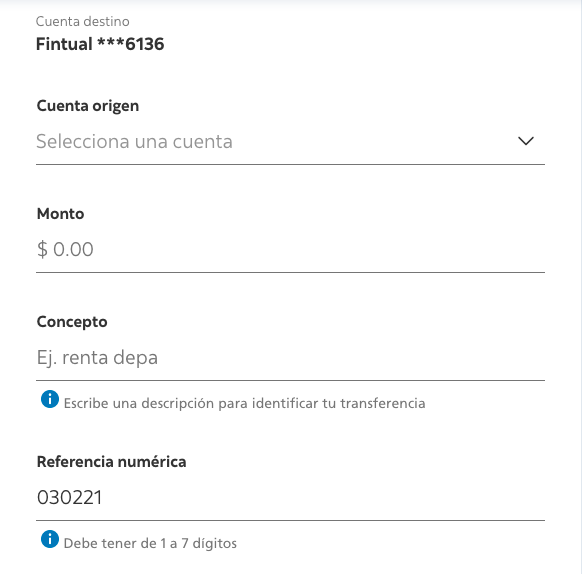Expand the Cuenta origen chevron arrow
582x574 pixels.
point(526,141)
